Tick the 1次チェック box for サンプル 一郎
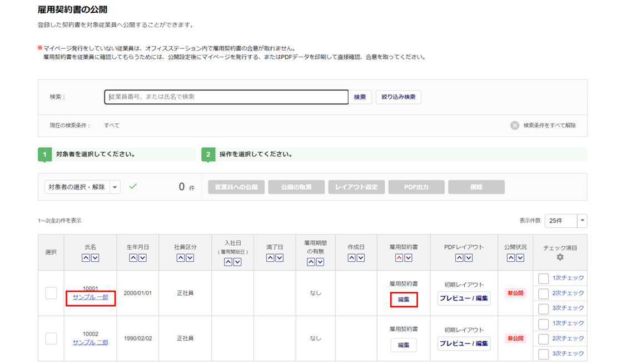The height and width of the screenshot is (364, 621). (543, 278)
